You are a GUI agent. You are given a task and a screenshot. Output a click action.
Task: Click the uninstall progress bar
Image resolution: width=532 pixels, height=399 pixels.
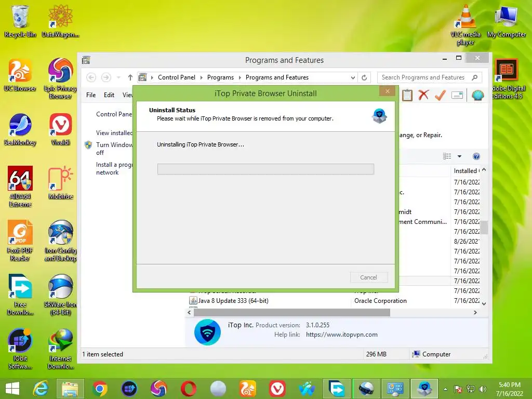click(265, 169)
